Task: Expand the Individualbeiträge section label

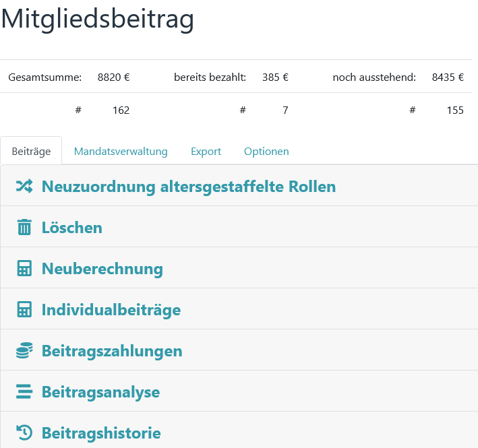Action: click(111, 310)
